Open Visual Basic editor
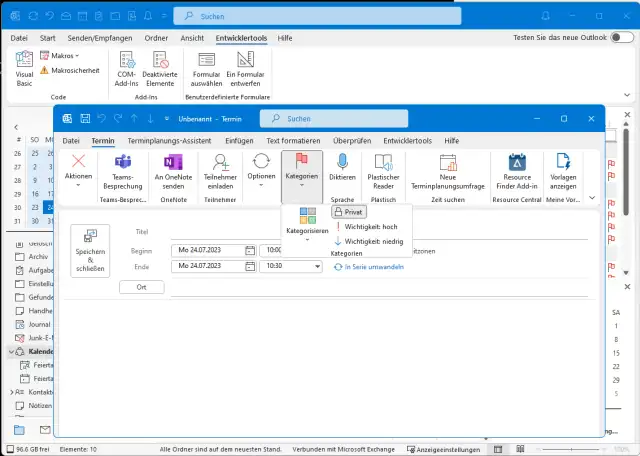 tap(25, 67)
